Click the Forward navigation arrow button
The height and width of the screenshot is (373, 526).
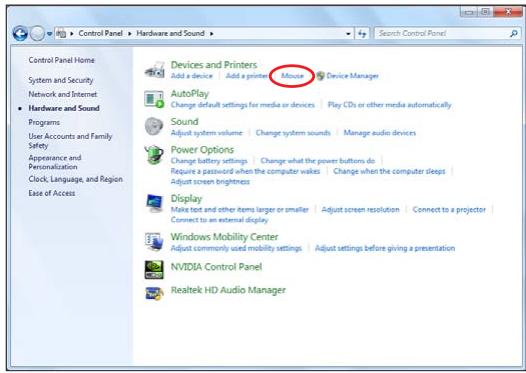click(x=37, y=33)
